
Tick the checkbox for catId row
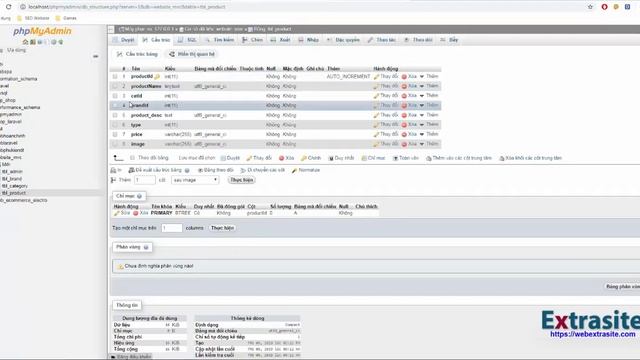(x=115, y=96)
